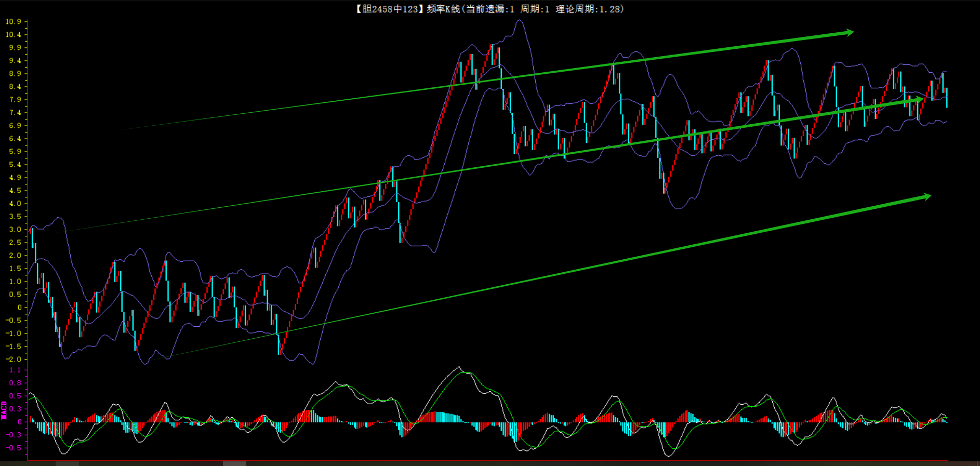
Task: Click the 频率K线 chart title text
Action: pos(443,9)
